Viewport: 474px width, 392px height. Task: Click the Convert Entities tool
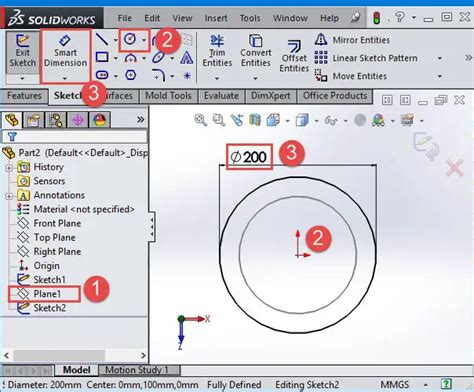(256, 51)
